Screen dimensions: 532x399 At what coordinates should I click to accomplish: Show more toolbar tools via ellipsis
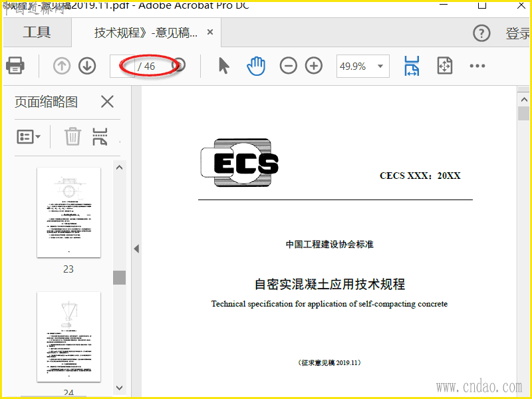coord(477,66)
